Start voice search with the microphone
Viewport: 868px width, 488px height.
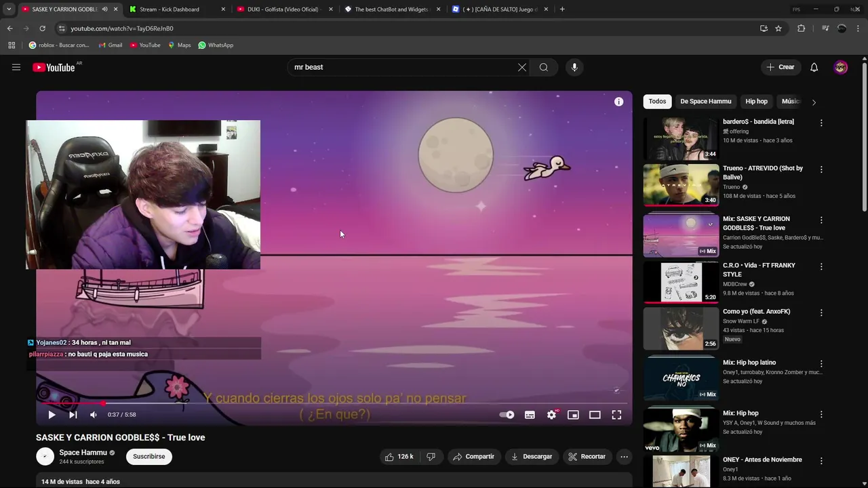click(x=574, y=67)
